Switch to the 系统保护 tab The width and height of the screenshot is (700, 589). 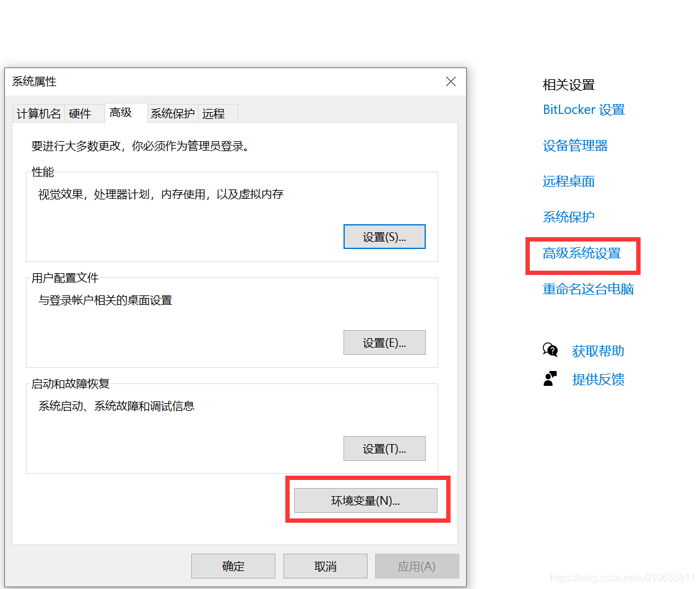pyautogui.click(x=173, y=113)
